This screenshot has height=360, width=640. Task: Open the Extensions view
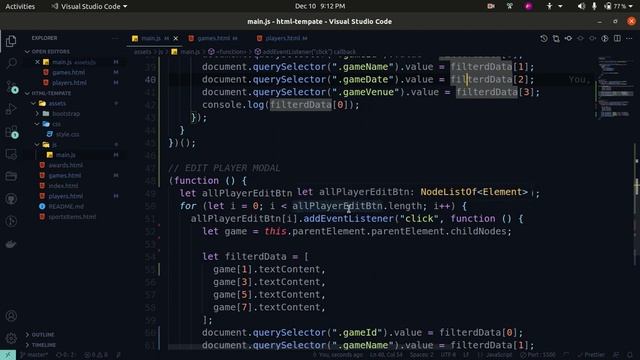coord(11,132)
